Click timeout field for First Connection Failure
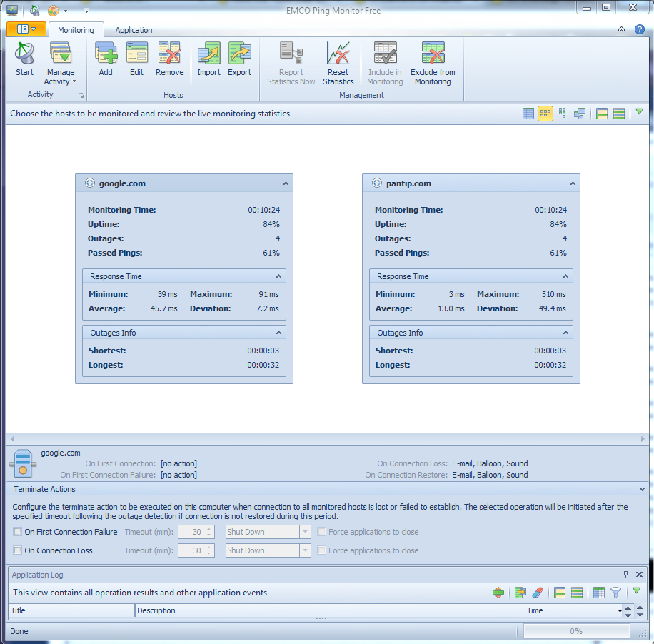654x644 pixels. (x=191, y=532)
